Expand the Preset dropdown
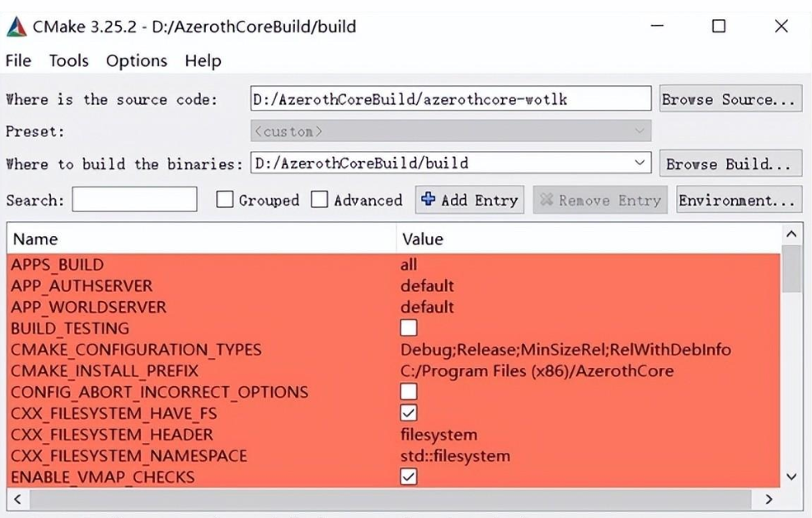This screenshot has width=812, height=518. pos(640,131)
